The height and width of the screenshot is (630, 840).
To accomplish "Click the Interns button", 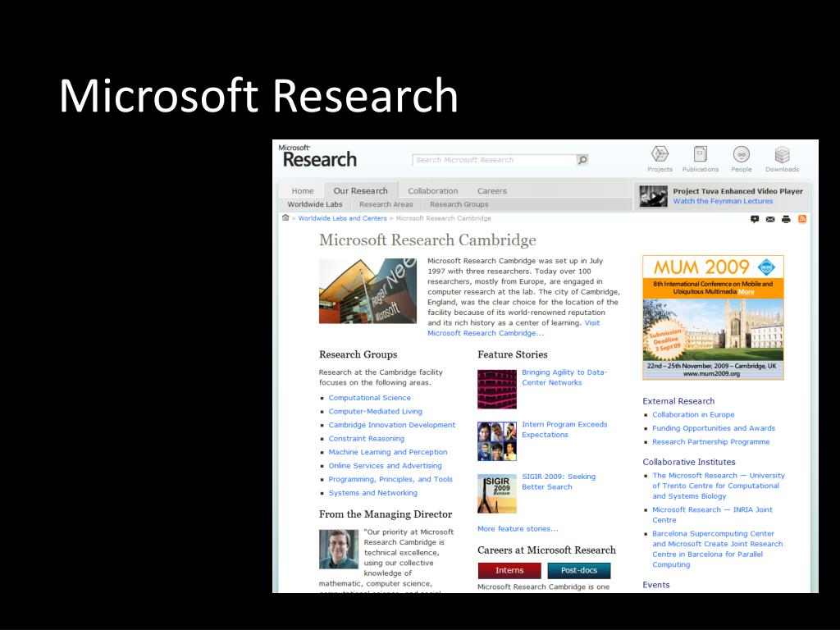I will 509,571.
